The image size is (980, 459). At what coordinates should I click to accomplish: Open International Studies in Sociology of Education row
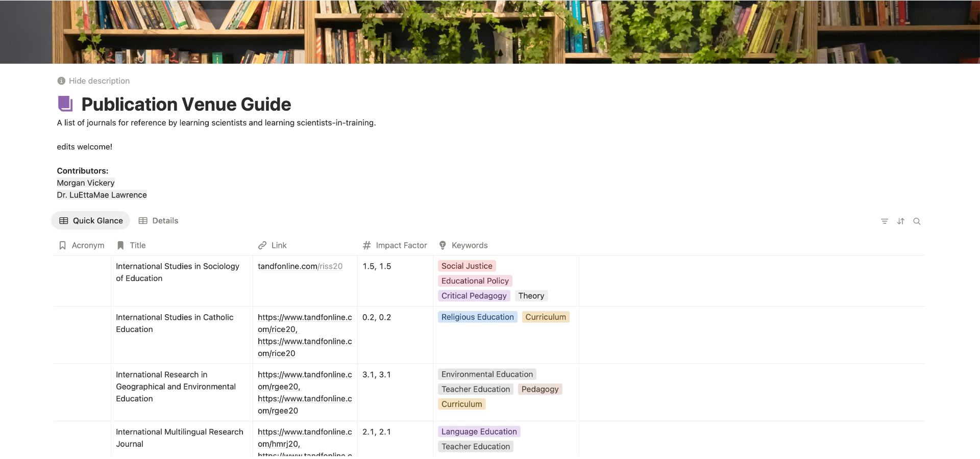(x=178, y=272)
